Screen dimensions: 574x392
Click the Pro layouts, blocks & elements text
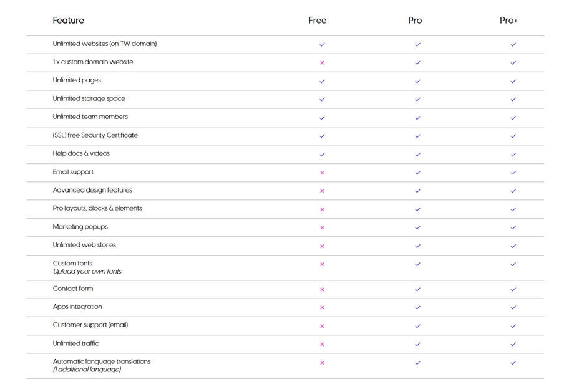tap(97, 208)
